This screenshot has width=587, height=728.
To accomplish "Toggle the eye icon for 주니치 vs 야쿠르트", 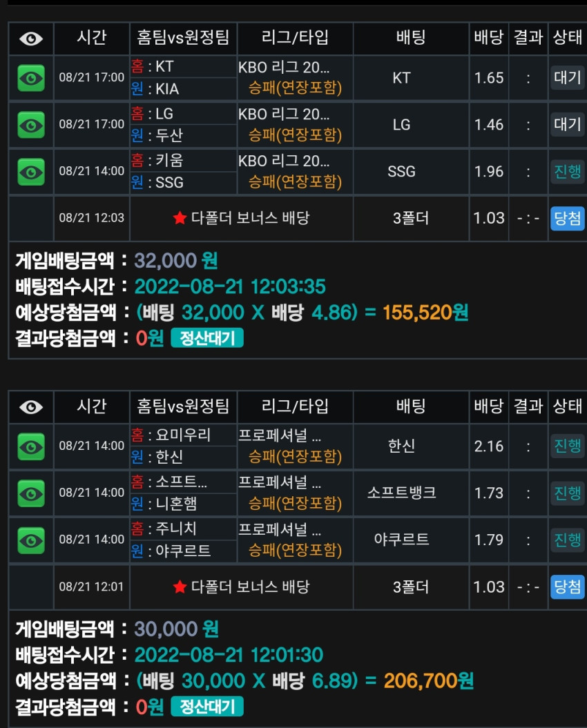I will (x=31, y=540).
